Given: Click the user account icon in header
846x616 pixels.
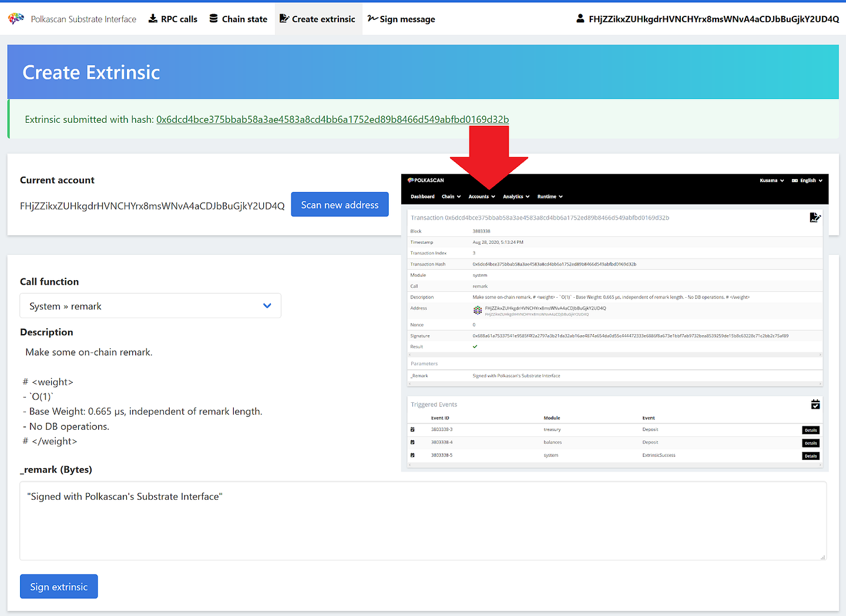Looking at the screenshot, I should (x=580, y=19).
